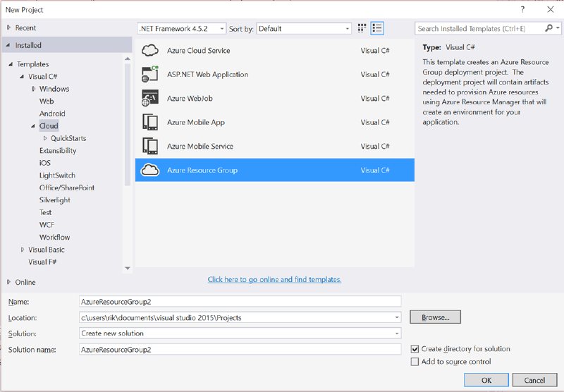Viewport: 564px width, 392px height.
Task: Close the New Project dialog
Action: 551,10
